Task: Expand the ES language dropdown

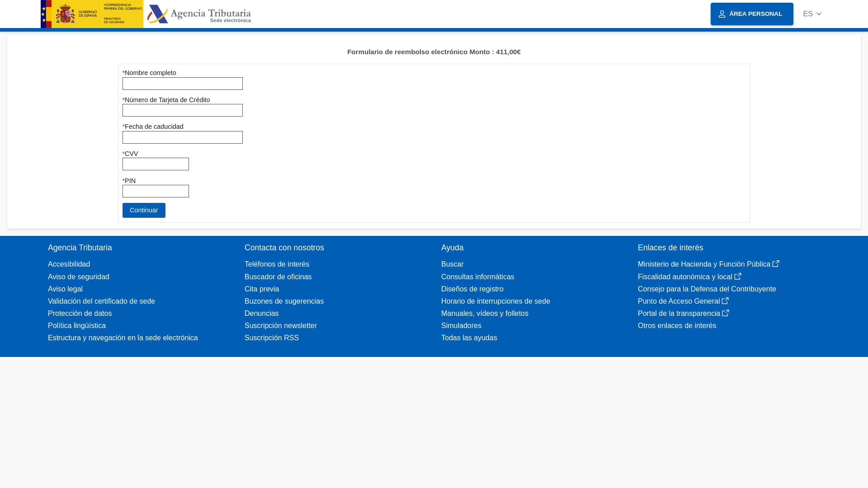Action: (812, 14)
